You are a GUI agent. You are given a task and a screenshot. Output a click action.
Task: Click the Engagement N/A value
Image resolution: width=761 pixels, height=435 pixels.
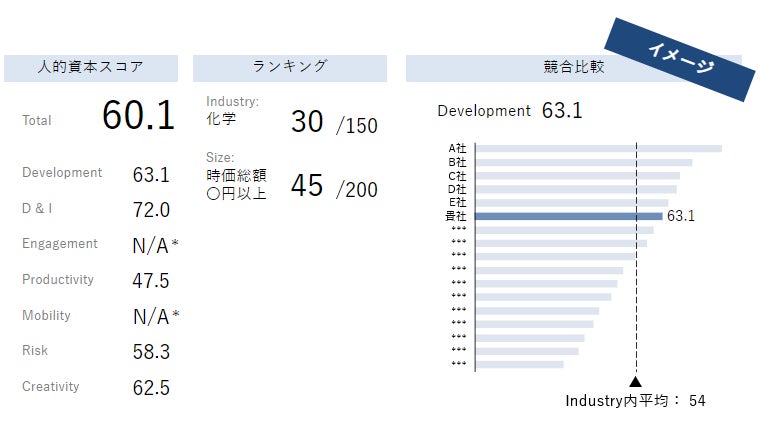pos(155,245)
